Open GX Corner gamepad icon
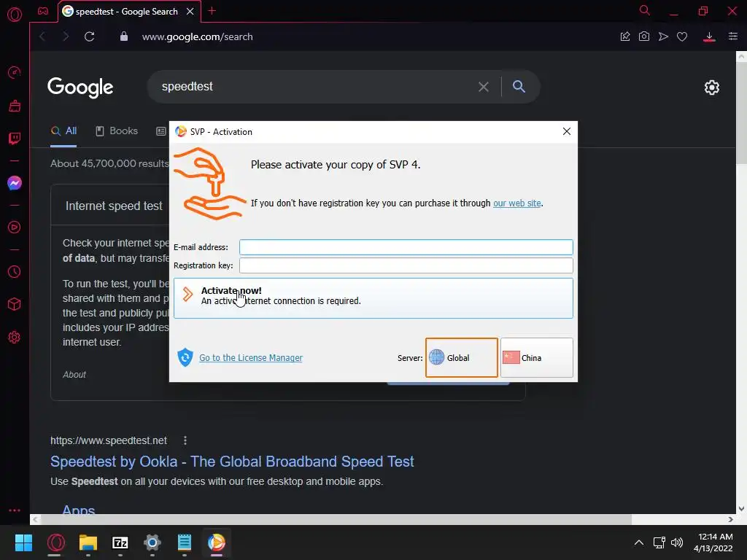 click(x=43, y=11)
